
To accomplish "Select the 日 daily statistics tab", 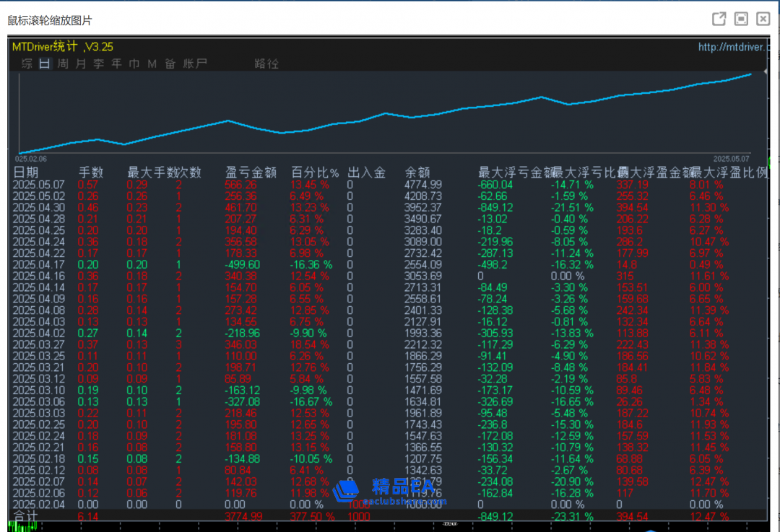I will (45, 64).
